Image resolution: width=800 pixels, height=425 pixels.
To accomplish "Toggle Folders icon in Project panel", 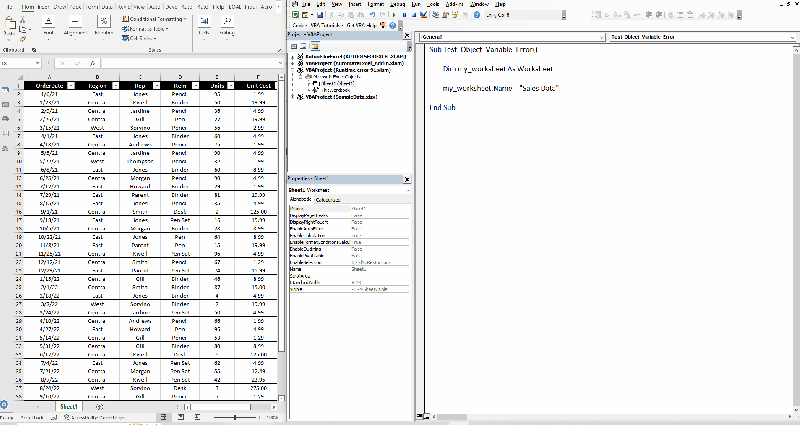I will (315, 46).
